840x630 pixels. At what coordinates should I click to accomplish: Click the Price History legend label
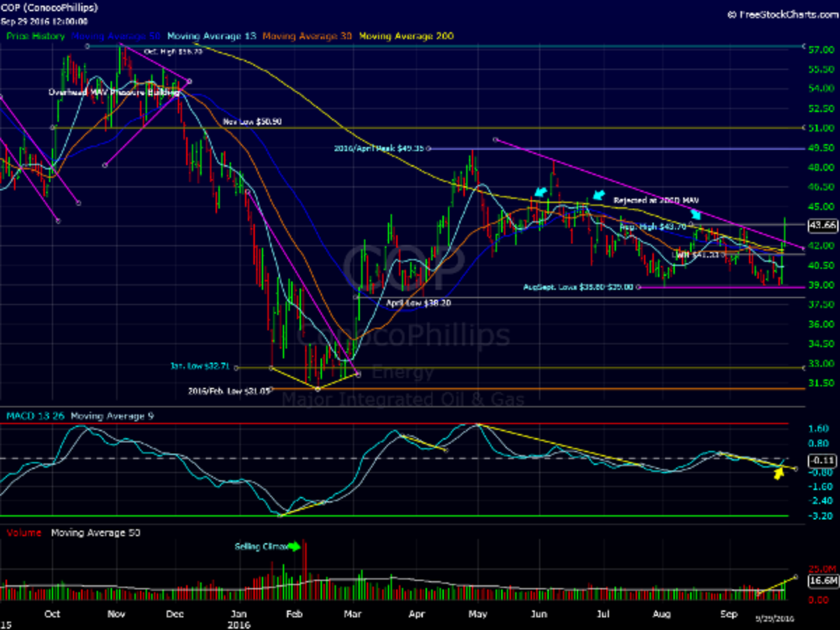click(x=36, y=36)
